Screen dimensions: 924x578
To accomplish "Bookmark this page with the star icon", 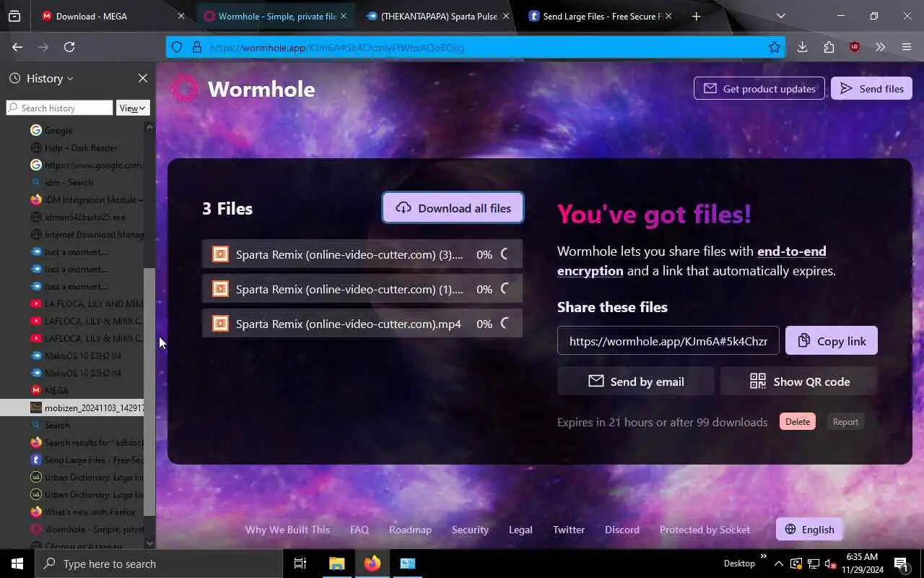I will 775,47.
